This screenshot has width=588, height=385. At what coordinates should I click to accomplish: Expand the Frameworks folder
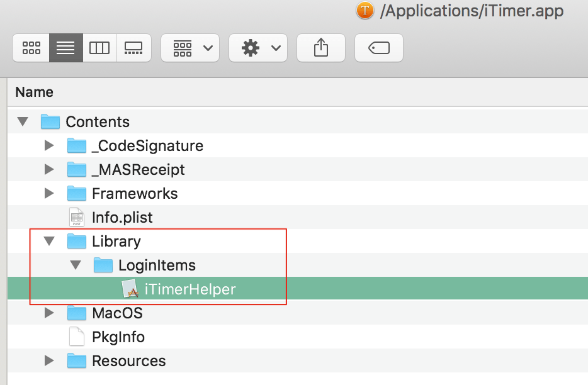49,193
